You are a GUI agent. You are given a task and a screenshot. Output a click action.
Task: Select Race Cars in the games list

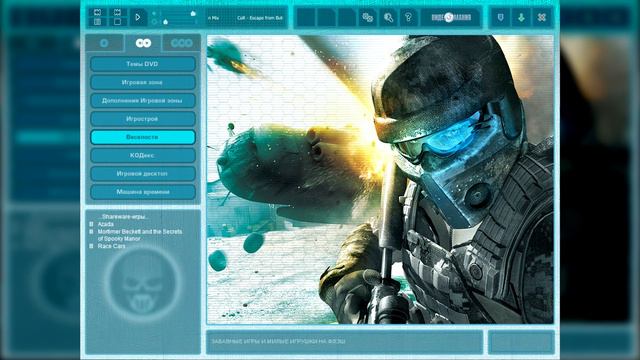coord(111,246)
